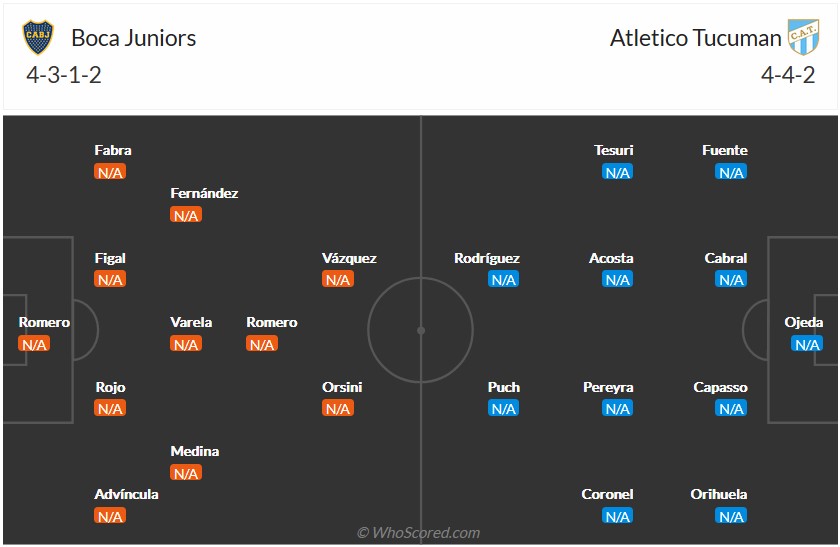Select the N/A rating badge under Vázquez

pyautogui.click(x=338, y=280)
